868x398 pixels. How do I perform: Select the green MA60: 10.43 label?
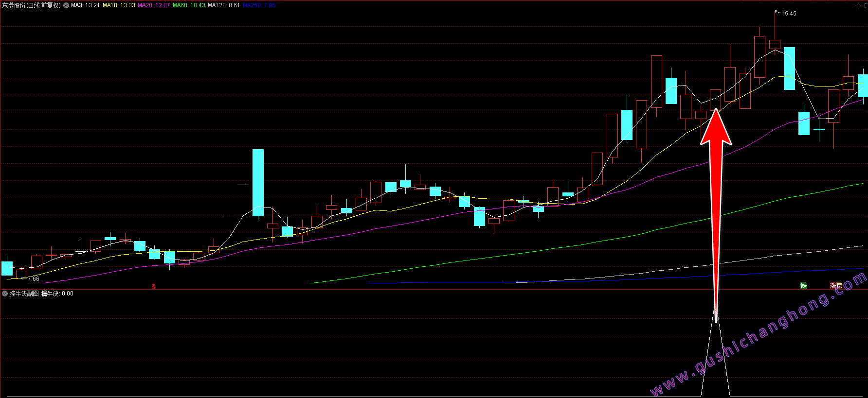189,5
